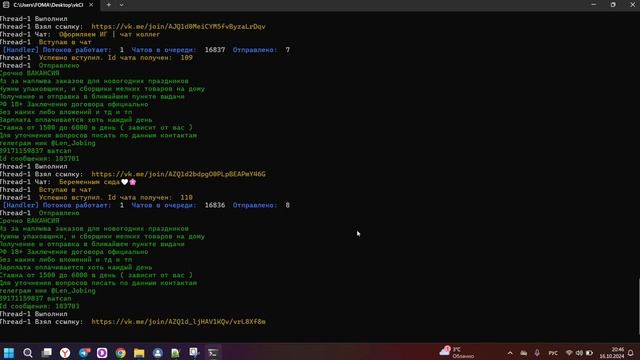The width and height of the screenshot is (640, 360).
Task: Click the queue count 16836
Action: click(x=215, y=205)
